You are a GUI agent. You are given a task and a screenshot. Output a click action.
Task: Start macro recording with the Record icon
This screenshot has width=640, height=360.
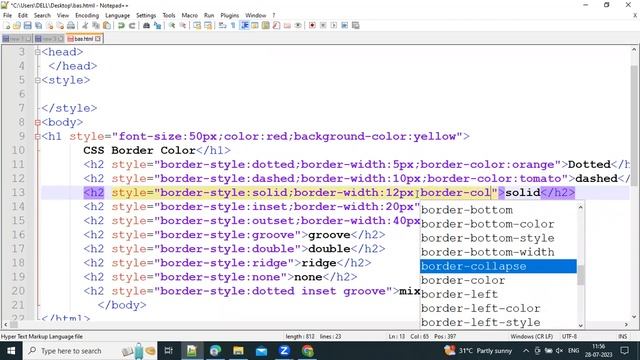pyautogui.click(x=312, y=25)
